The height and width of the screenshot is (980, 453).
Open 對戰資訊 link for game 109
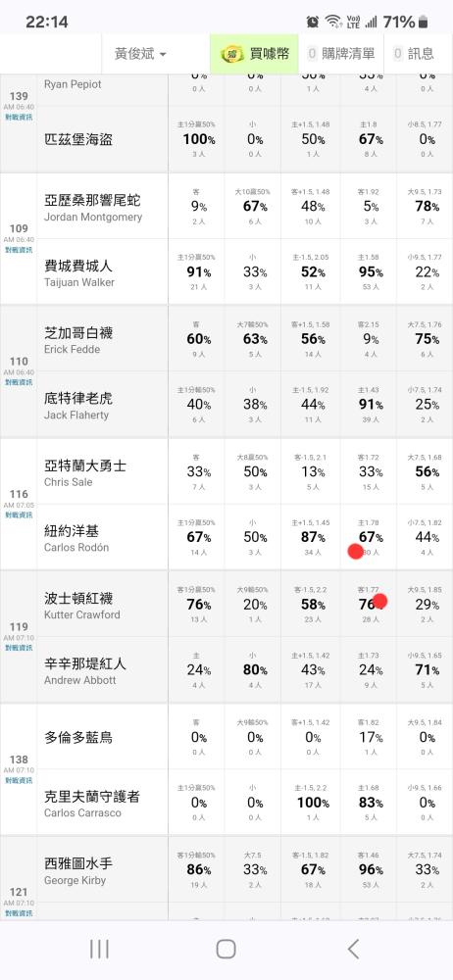coord(19,249)
